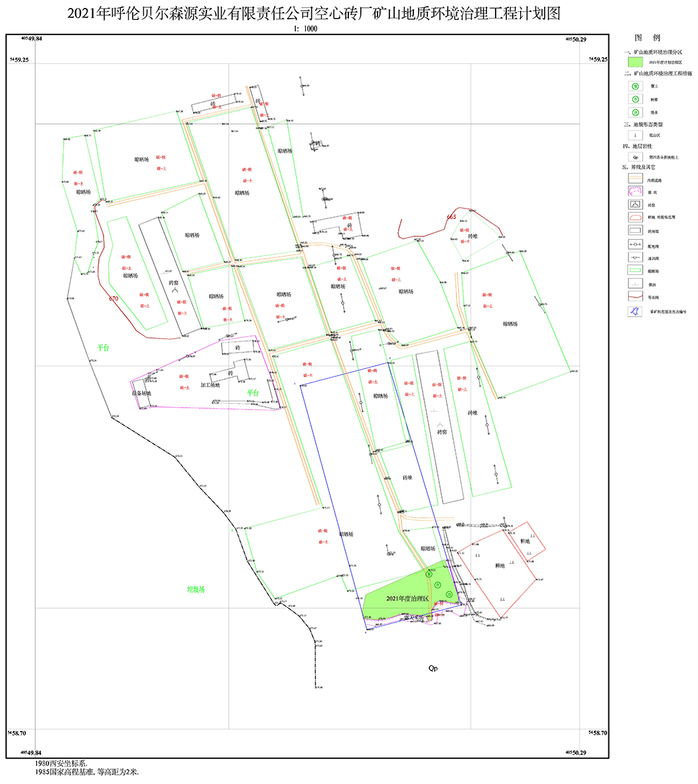Image resolution: width=698 pixels, height=784 pixels.
Task: Click the 采矿权范围及拐点编号 legend label text
Action: (x=668, y=311)
